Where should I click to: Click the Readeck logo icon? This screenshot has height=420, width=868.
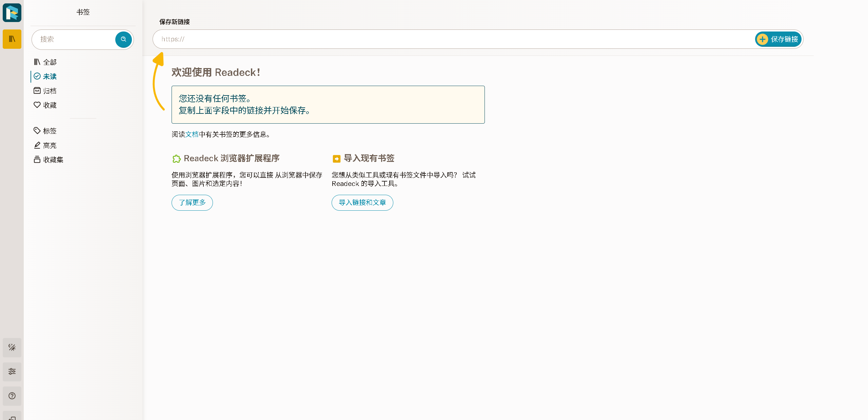[x=12, y=13]
